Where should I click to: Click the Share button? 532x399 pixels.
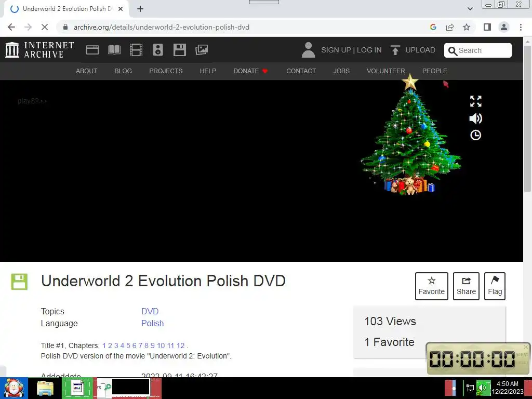pyautogui.click(x=466, y=286)
